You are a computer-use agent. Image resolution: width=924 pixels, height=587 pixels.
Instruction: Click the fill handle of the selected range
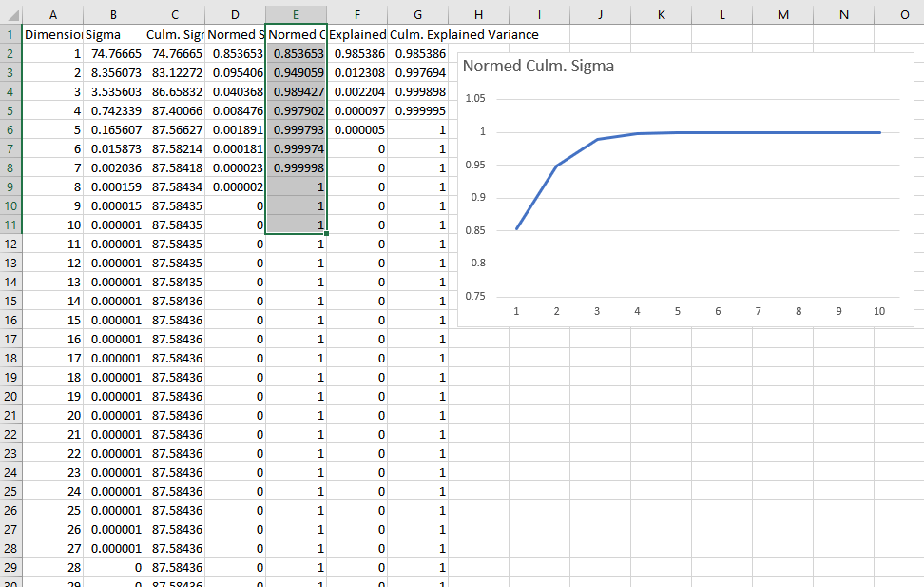[x=327, y=233]
